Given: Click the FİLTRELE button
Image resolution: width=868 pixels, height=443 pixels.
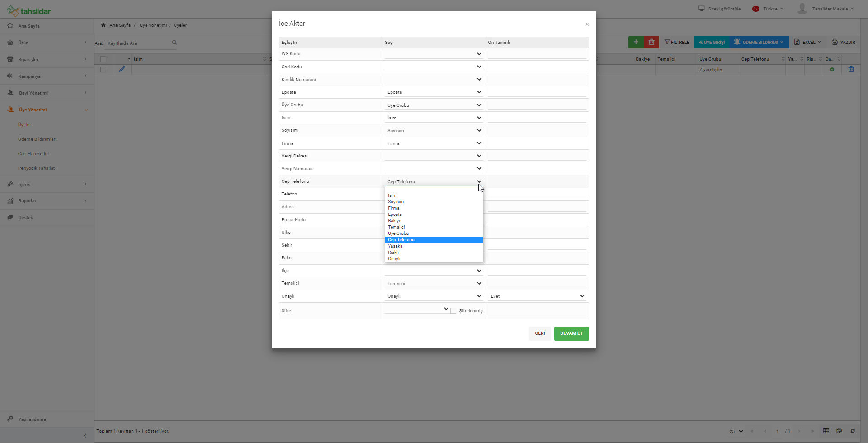Looking at the screenshot, I should [x=677, y=42].
